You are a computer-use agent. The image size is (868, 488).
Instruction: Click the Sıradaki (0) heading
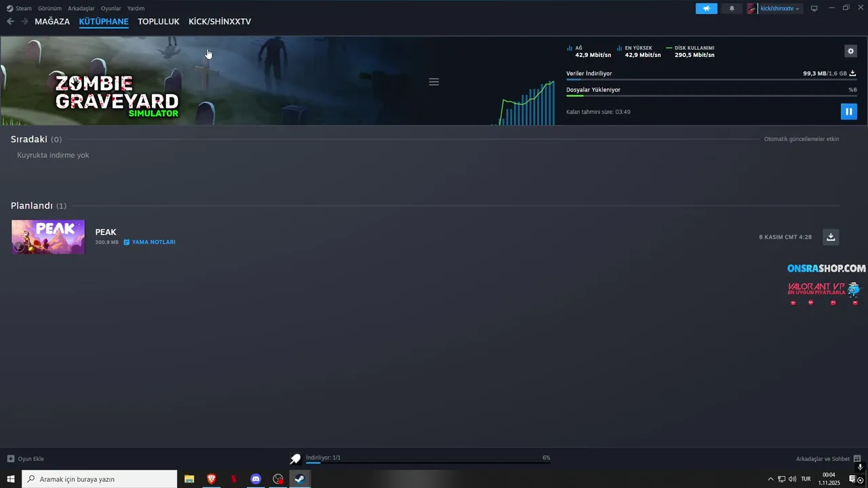(36, 139)
